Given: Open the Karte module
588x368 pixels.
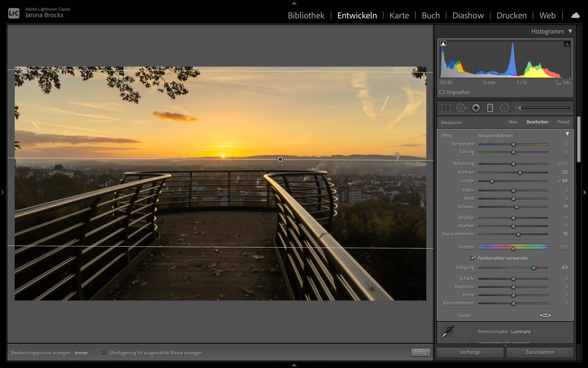Looking at the screenshot, I should pos(399,16).
